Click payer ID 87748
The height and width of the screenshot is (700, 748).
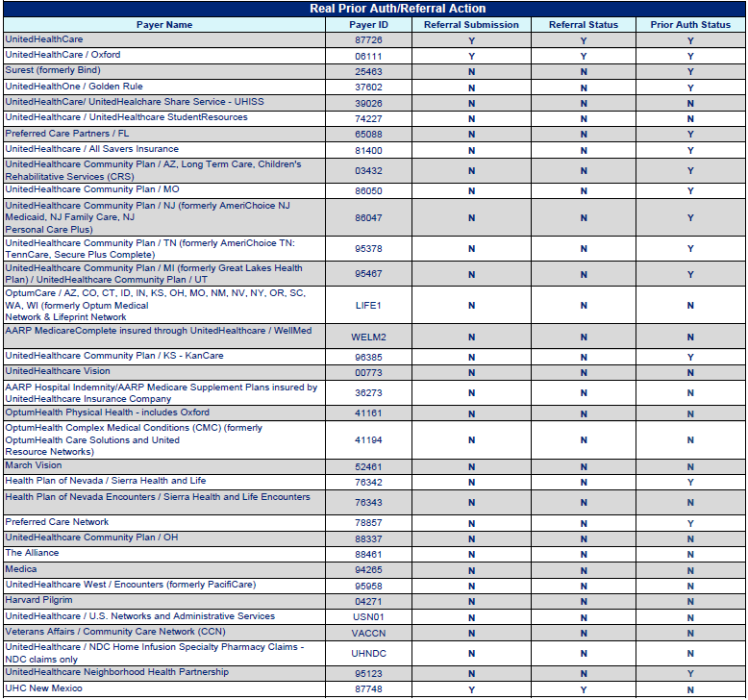tap(368, 689)
